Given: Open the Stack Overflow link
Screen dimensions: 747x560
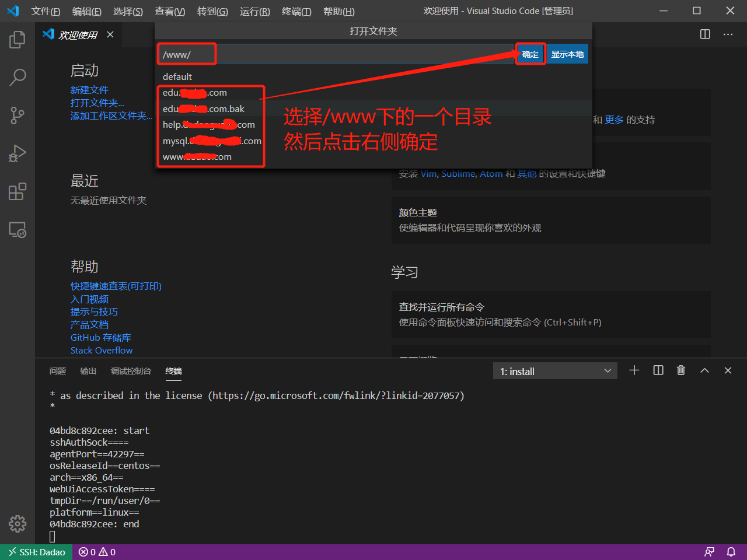Looking at the screenshot, I should [102, 350].
